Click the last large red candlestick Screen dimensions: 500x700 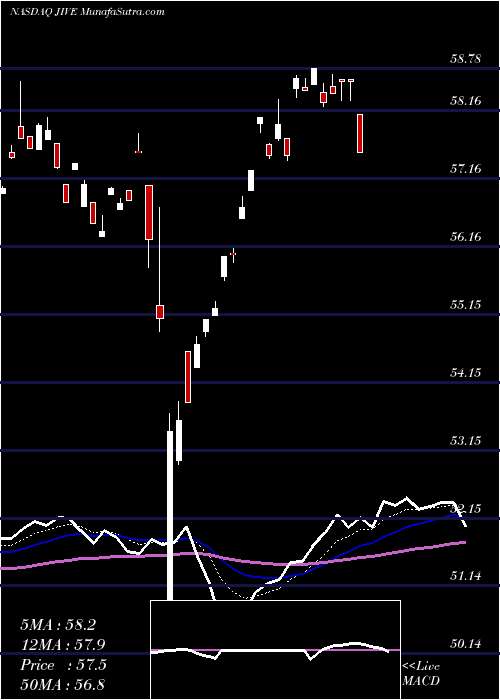360,133
